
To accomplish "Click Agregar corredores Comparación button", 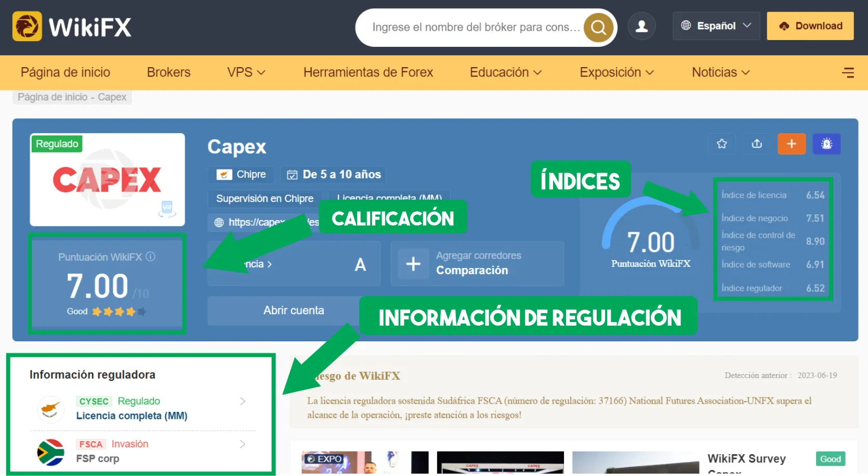I will (477, 263).
